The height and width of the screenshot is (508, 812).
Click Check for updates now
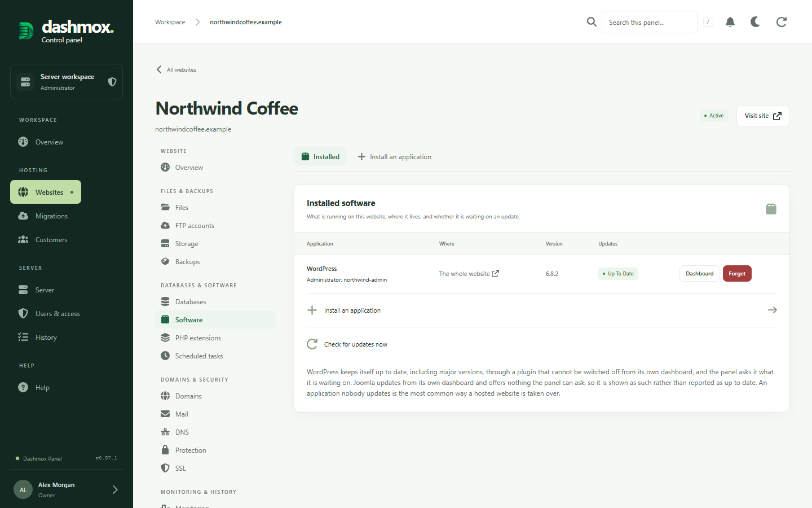[542, 344]
